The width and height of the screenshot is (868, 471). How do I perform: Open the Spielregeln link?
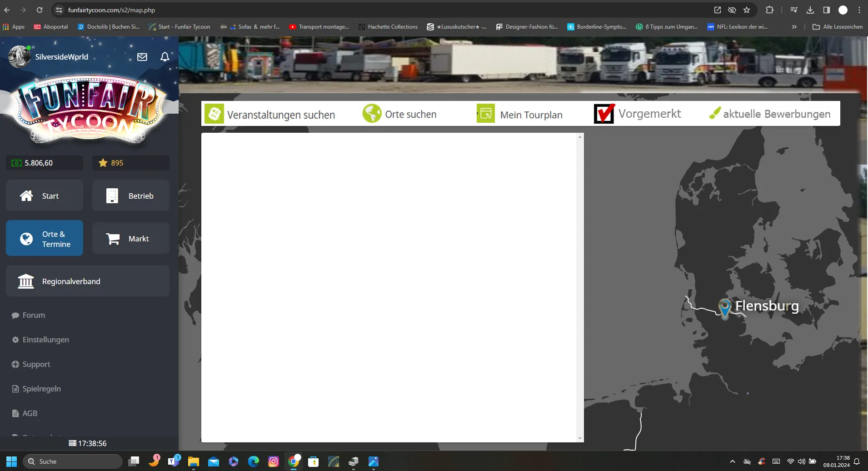pos(41,389)
